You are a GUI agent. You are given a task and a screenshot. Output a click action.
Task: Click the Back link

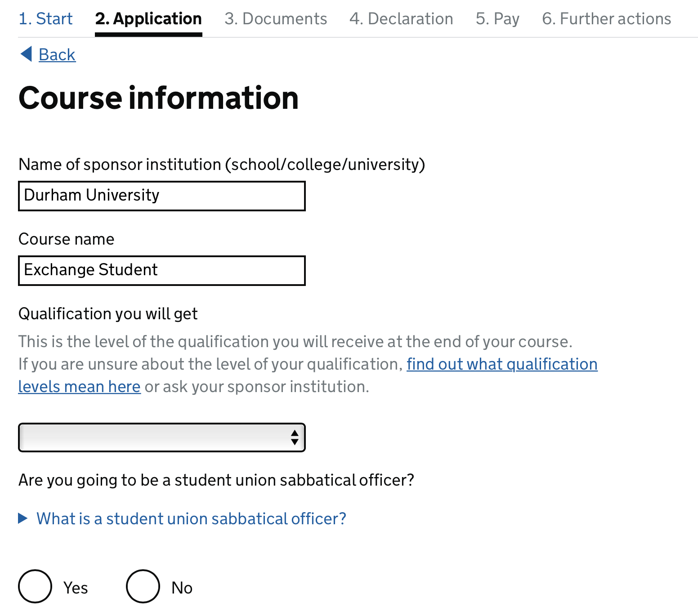[57, 55]
